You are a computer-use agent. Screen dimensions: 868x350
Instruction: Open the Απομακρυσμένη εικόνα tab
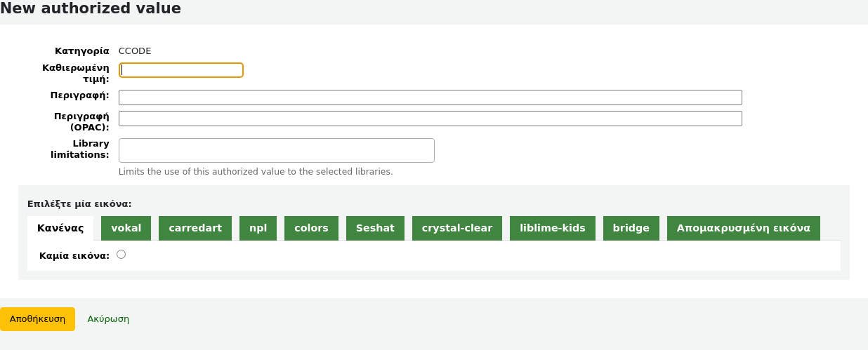743,228
